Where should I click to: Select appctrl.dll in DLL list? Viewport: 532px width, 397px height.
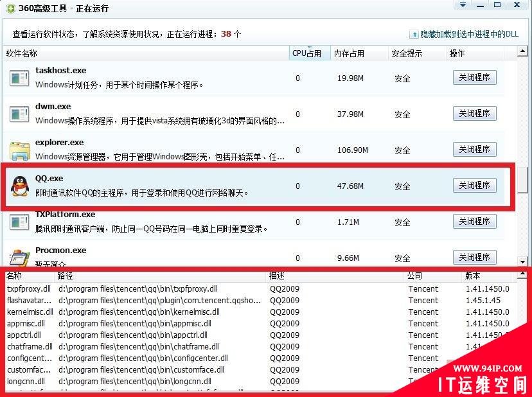[x=24, y=335]
